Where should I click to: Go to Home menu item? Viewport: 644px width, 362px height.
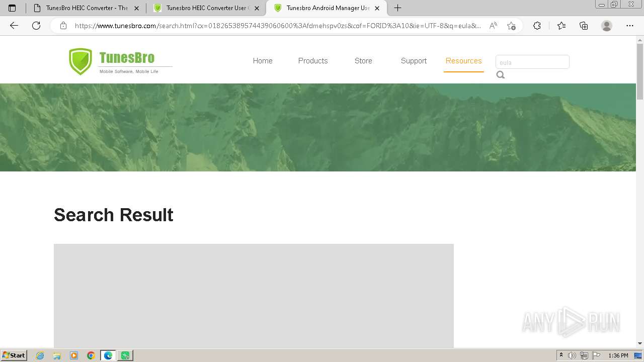(x=263, y=61)
